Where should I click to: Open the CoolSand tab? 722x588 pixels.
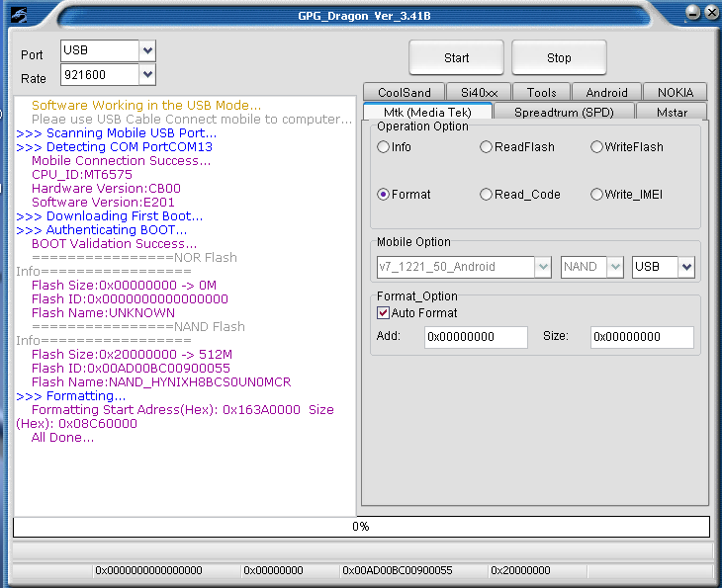point(405,92)
